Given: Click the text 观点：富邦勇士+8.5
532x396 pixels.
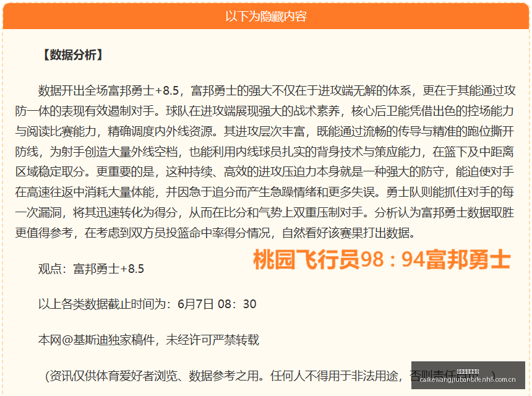Looking at the screenshot, I should 91,269.
